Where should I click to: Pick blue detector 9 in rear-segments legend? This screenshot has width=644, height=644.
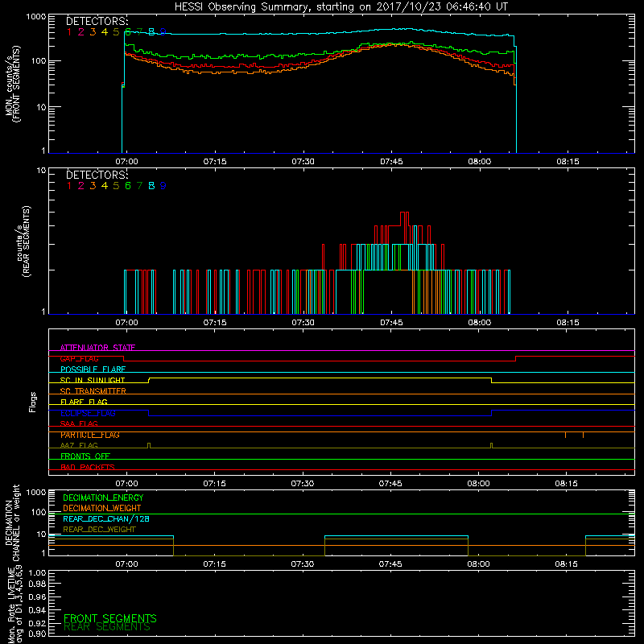coord(163,186)
